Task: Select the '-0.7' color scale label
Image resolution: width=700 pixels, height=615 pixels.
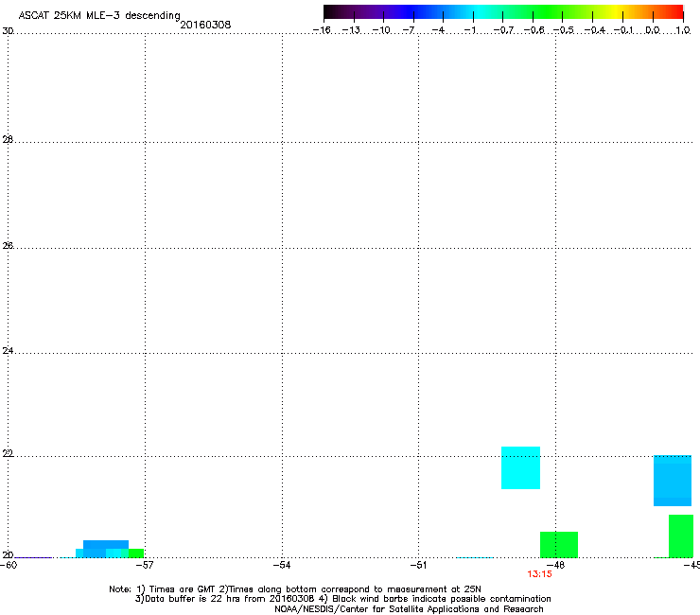Action: point(503,30)
